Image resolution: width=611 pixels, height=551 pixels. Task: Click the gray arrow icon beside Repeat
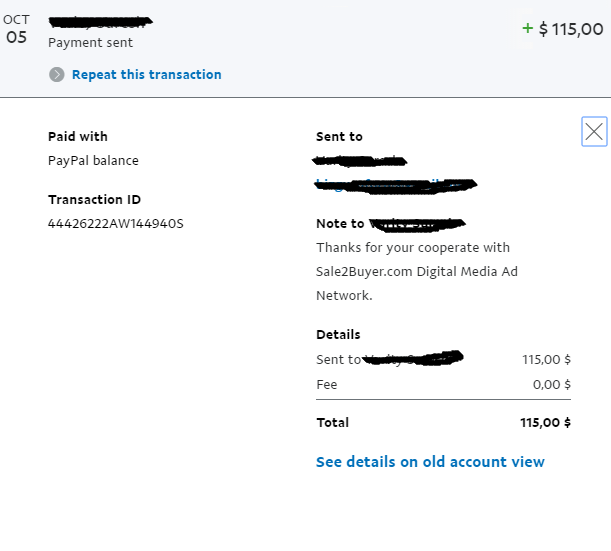(57, 74)
